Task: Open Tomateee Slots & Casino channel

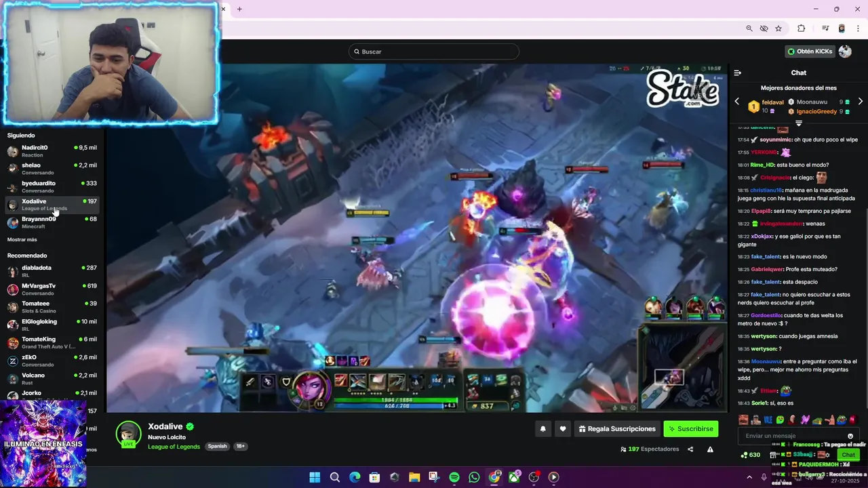Action: click(x=52, y=307)
